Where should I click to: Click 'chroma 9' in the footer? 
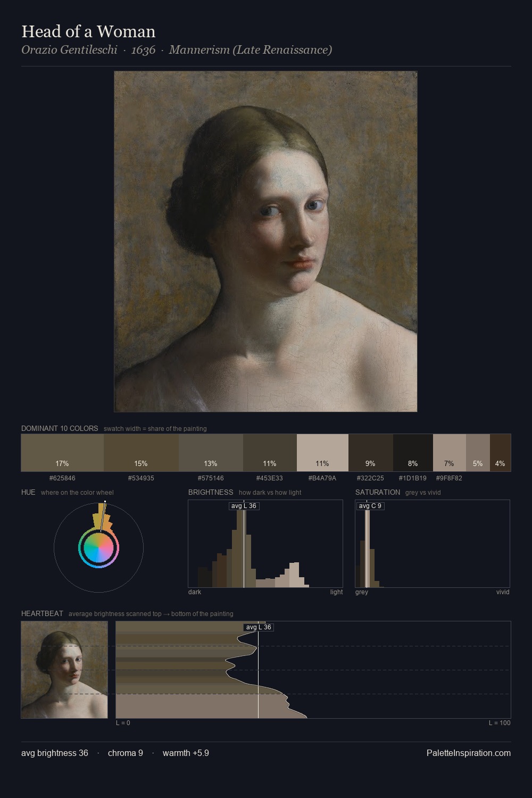[126, 753]
